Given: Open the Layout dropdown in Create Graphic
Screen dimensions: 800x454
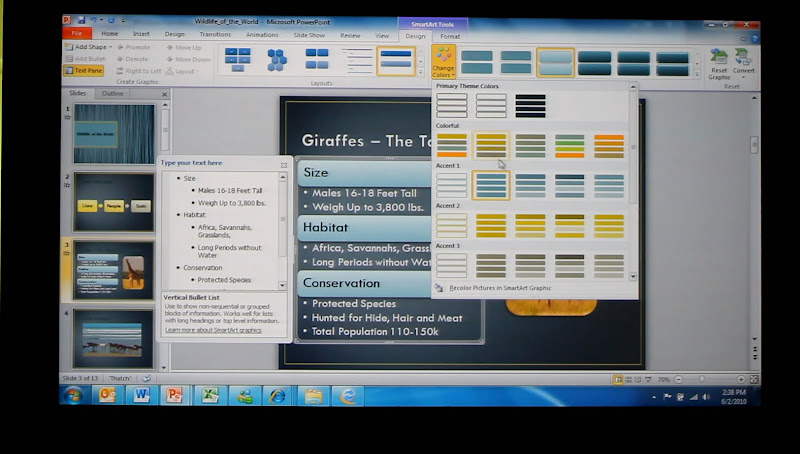Looking at the screenshot, I should click(x=183, y=71).
